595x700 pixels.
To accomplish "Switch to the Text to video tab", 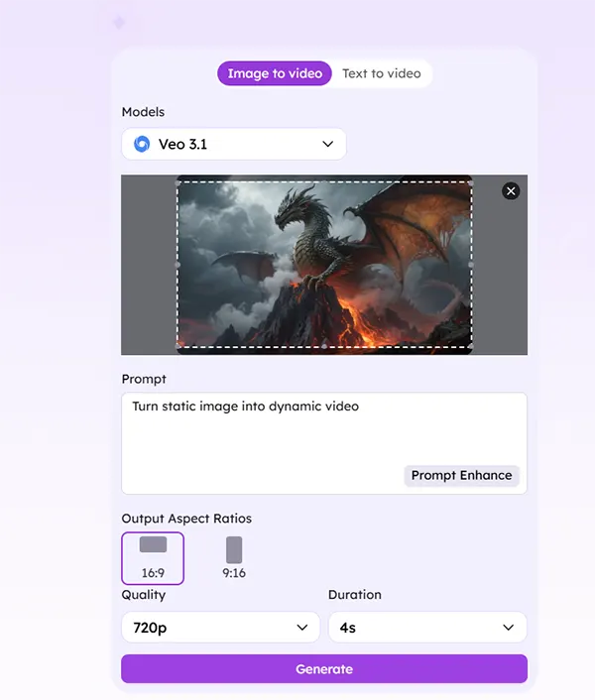I will (x=381, y=73).
